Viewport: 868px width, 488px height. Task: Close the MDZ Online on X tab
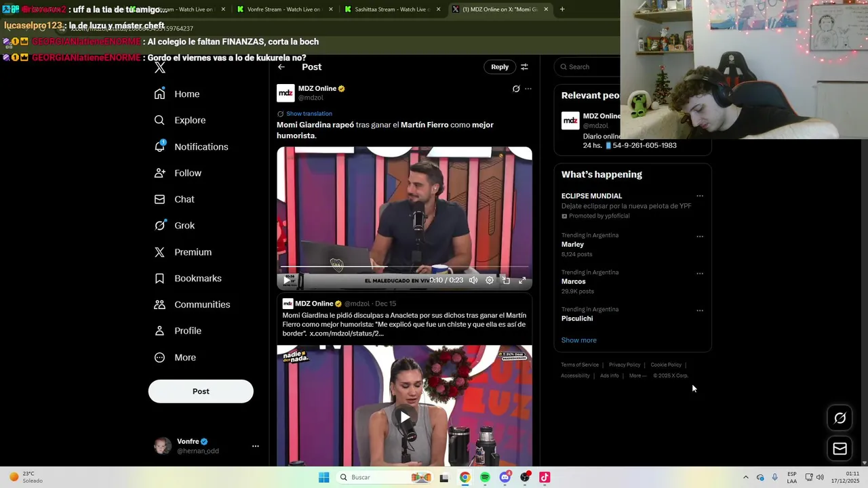tap(546, 9)
